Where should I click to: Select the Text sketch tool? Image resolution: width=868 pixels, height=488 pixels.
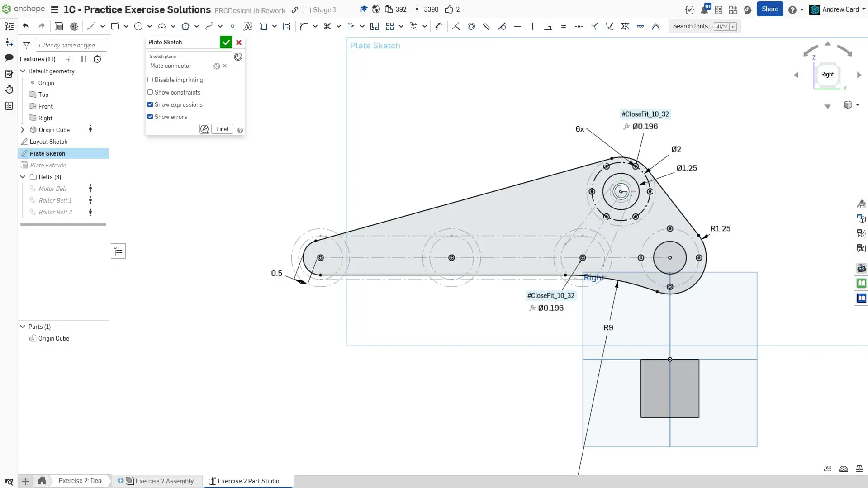point(247,26)
